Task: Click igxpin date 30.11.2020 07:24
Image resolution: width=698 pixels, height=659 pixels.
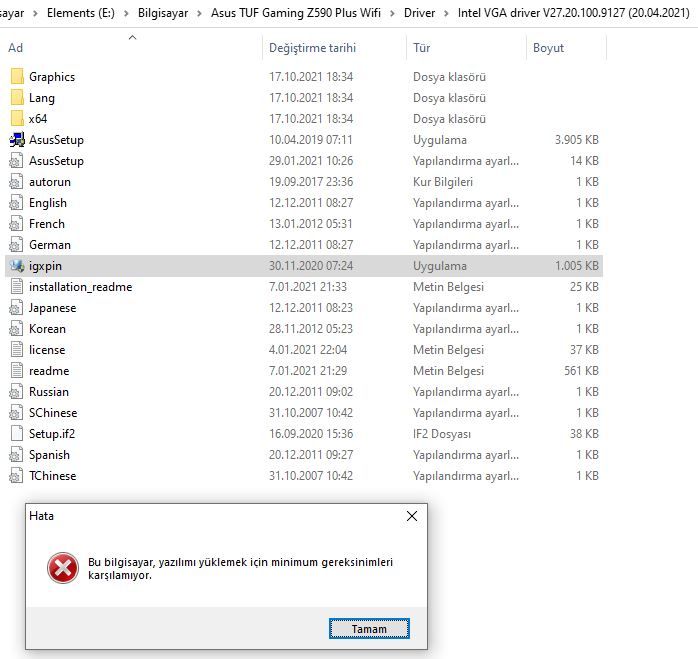Action: click(x=311, y=266)
